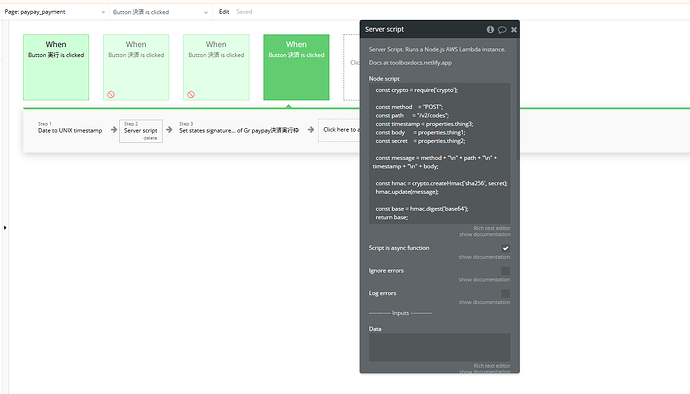Select Step 2 Server script action
690x394 pixels.
click(140, 131)
